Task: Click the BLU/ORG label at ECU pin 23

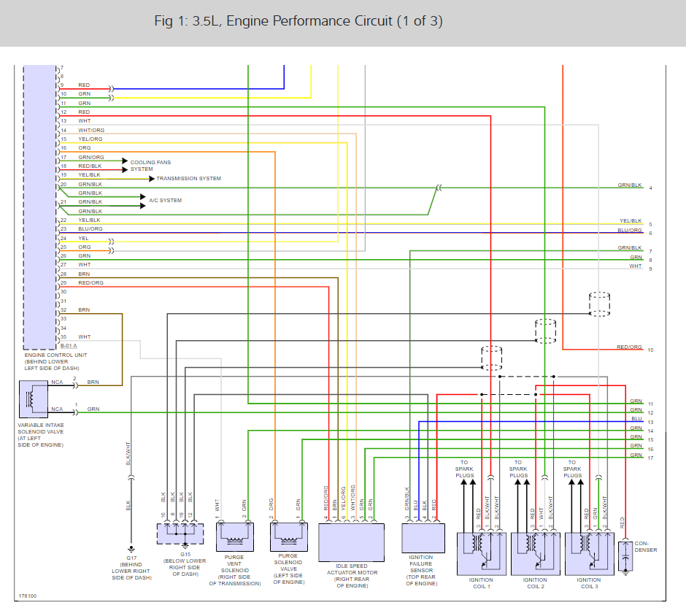Action: 90,229
